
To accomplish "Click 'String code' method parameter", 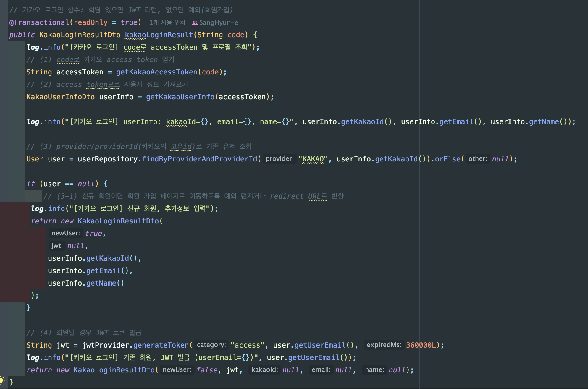I will [x=221, y=35].
